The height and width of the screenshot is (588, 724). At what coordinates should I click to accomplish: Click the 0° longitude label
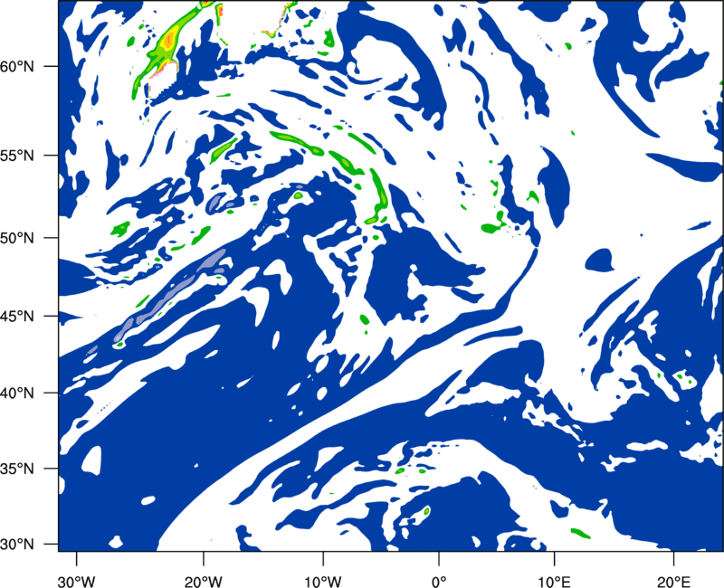pyautogui.click(x=439, y=582)
